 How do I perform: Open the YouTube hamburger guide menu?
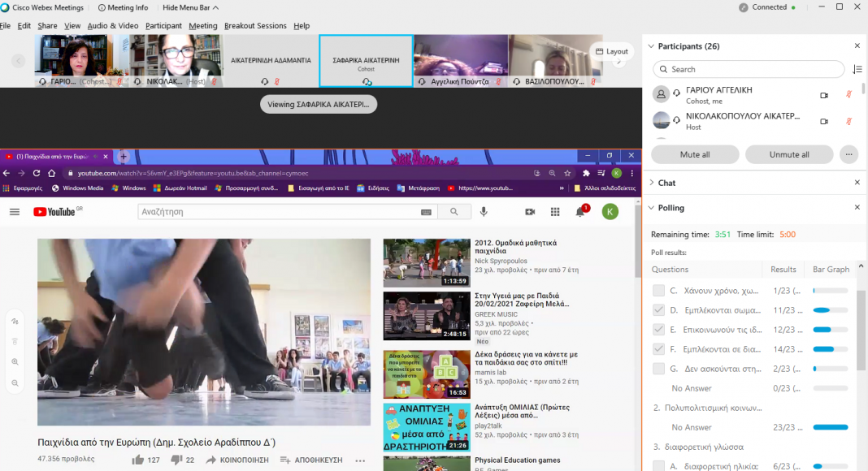[15, 212]
